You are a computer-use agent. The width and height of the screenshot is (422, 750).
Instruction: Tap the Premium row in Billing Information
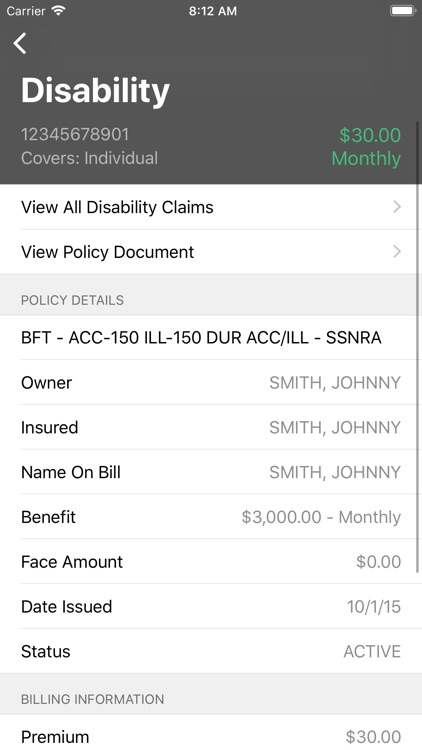pos(211,734)
